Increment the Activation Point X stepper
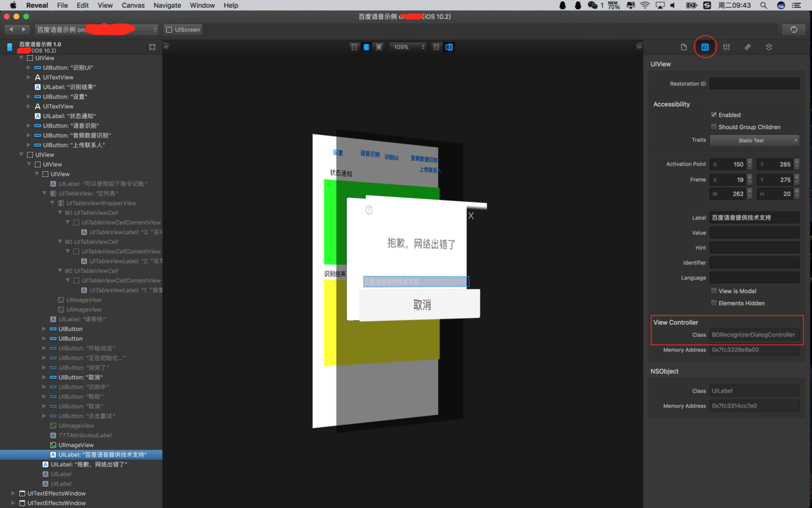This screenshot has height=508, width=812. 750,162
